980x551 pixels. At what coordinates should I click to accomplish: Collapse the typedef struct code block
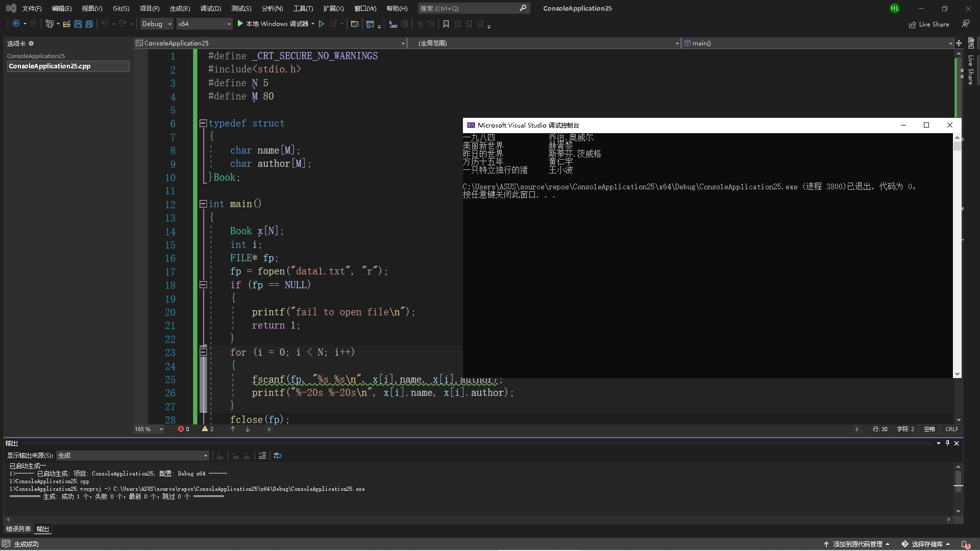(x=203, y=123)
